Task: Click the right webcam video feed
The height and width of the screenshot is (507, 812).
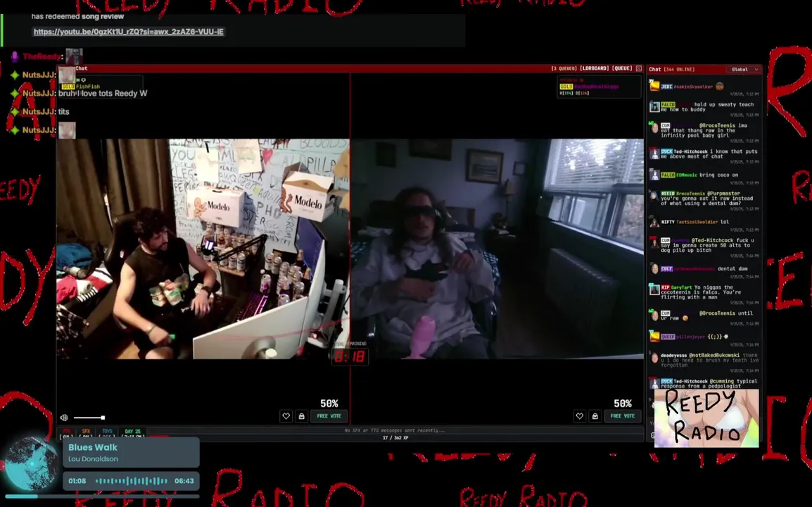Action: 497,249
